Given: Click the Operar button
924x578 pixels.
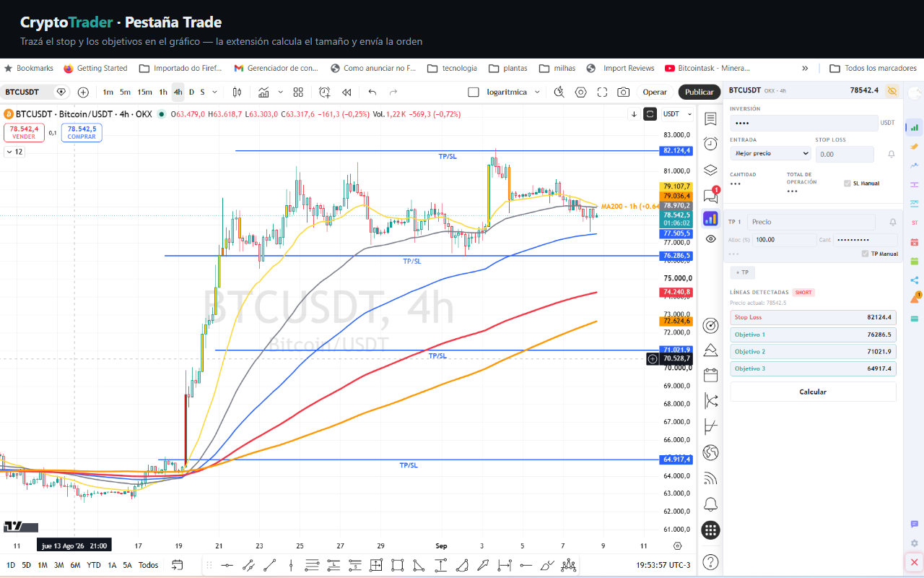Looking at the screenshot, I should (x=655, y=92).
